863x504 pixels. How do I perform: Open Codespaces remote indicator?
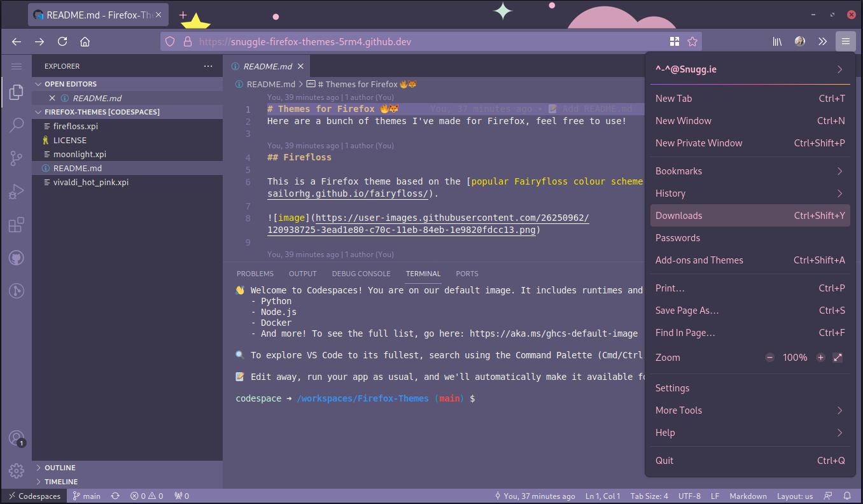(34, 496)
